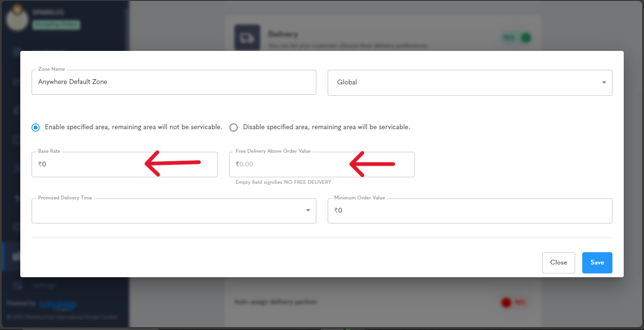Expand the Promised Delivery Time dropdown
The image size is (644, 330).
click(x=174, y=211)
